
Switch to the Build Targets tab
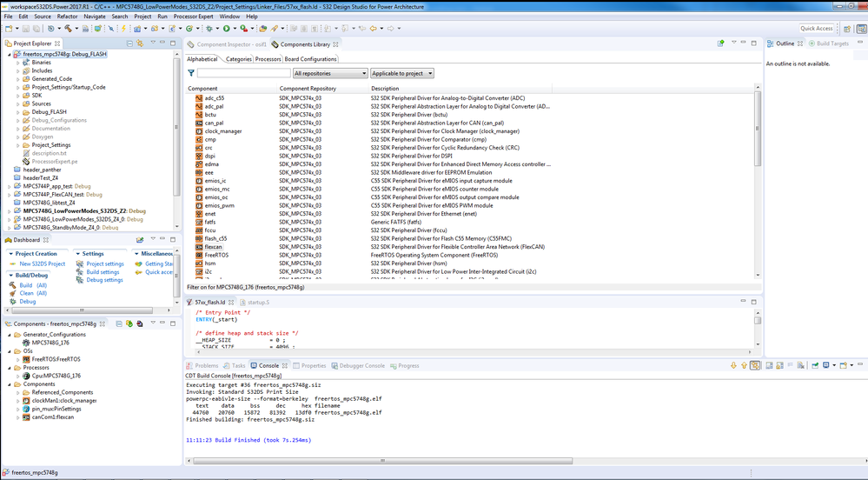pyautogui.click(x=829, y=43)
